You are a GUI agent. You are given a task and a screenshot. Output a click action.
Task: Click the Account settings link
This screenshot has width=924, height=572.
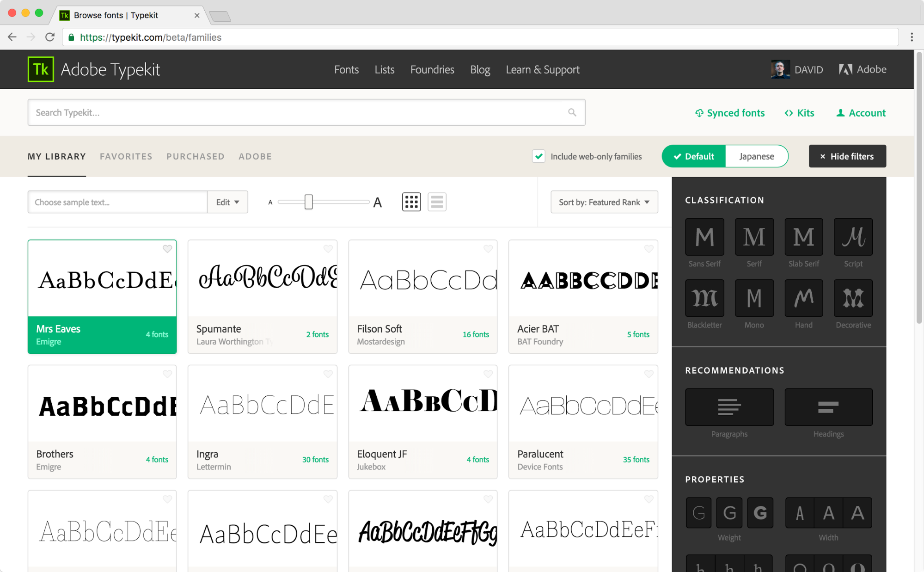[861, 112]
